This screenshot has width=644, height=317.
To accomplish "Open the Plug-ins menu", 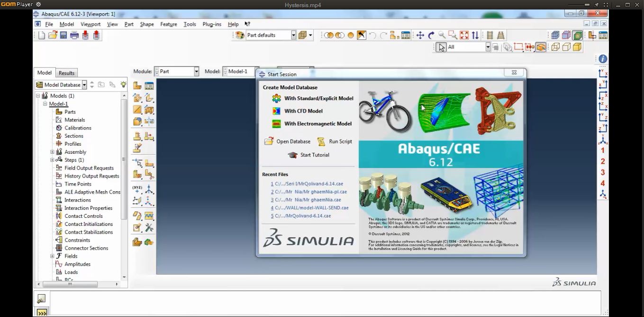I will (212, 24).
